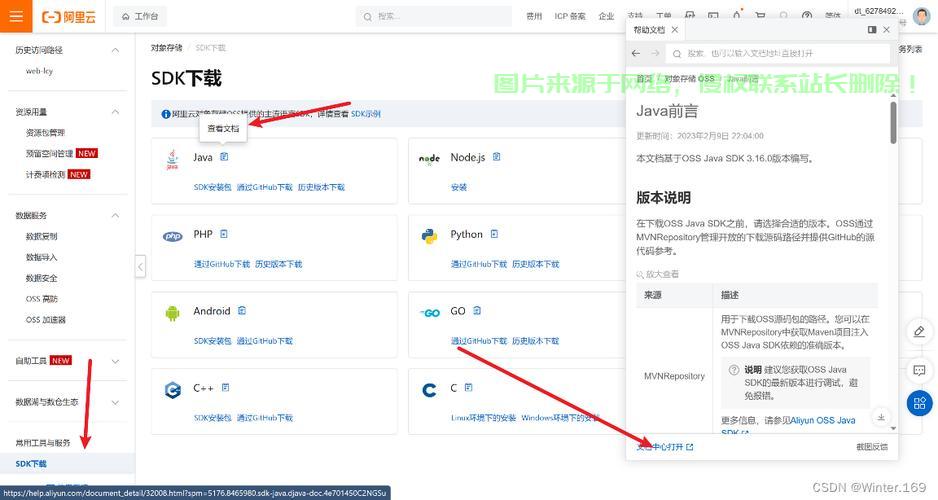Open web-lcy in history path
938x500 pixels.
coord(39,71)
